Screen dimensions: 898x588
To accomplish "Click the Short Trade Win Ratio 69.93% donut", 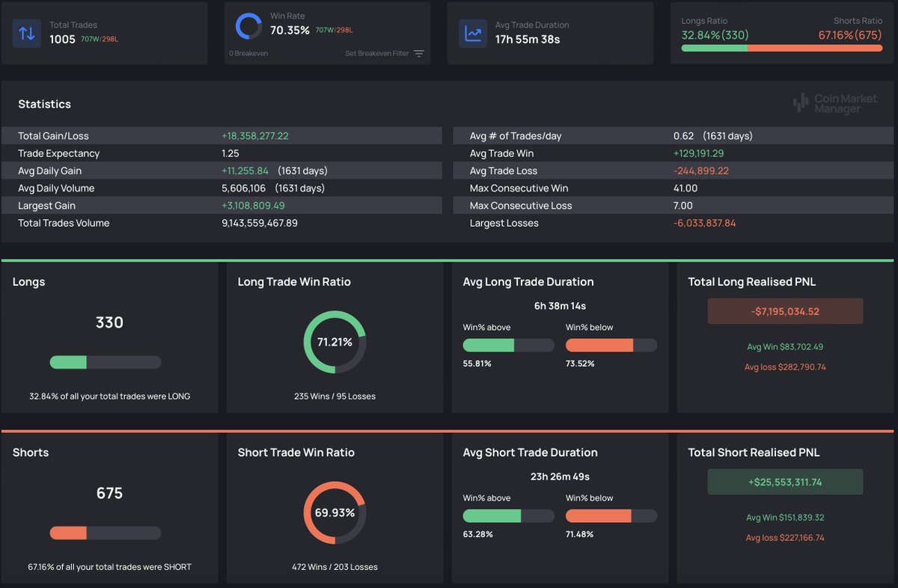I will (x=335, y=512).
